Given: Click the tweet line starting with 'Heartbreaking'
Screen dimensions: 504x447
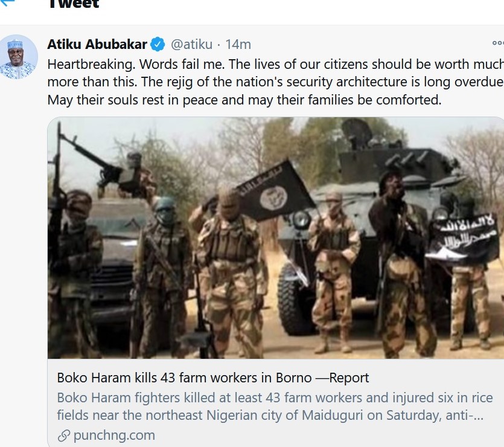Looking at the screenshot, I should coord(275,64).
